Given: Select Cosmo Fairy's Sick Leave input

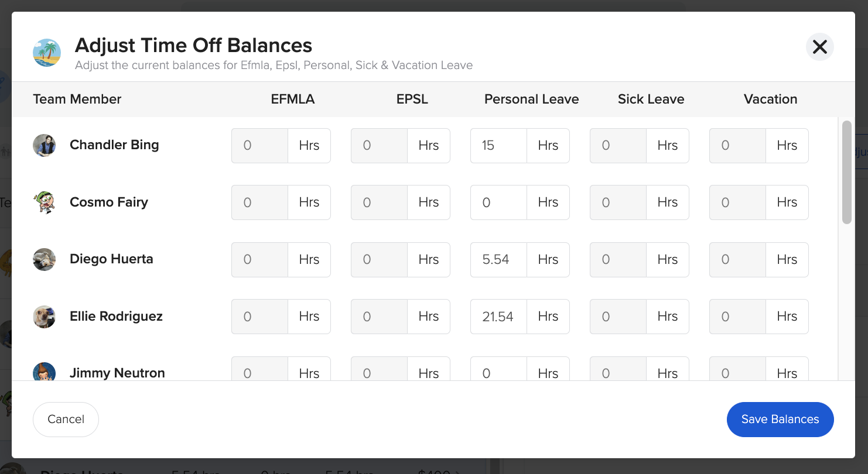Looking at the screenshot, I should point(617,202).
